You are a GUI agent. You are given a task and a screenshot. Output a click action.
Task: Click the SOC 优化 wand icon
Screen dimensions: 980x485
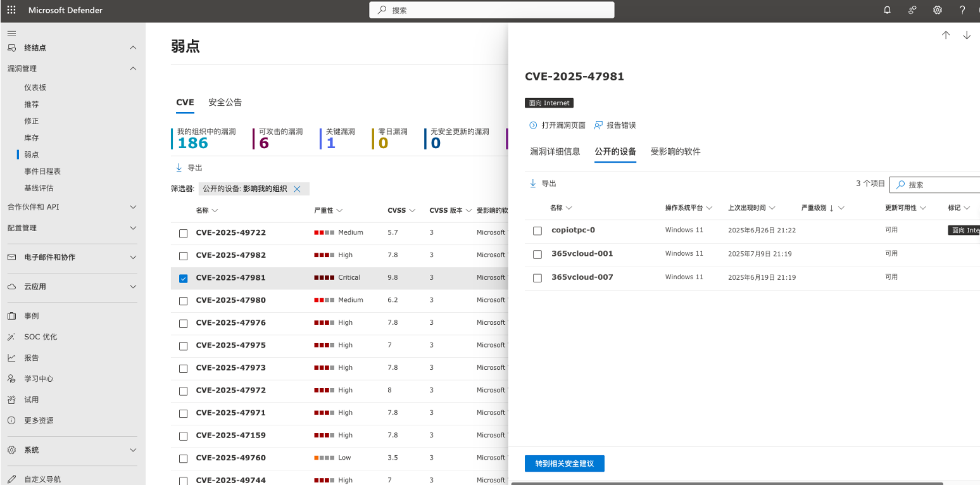point(11,337)
